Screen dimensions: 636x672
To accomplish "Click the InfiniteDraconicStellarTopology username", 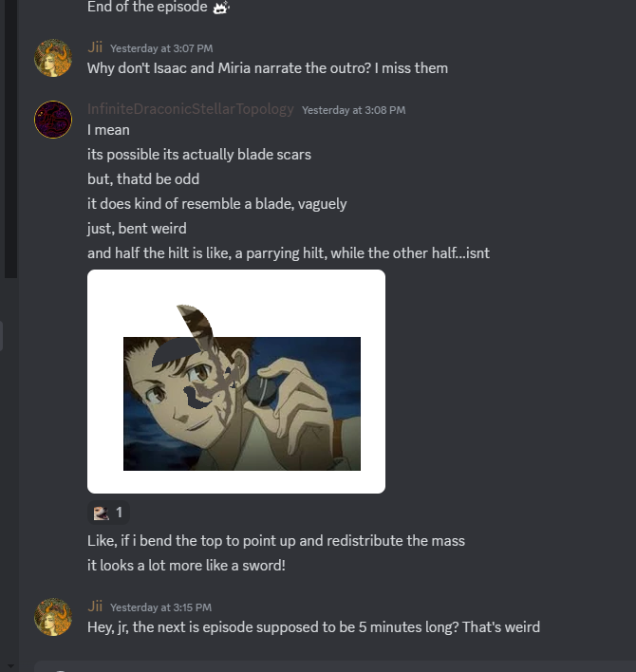I will pos(191,109).
